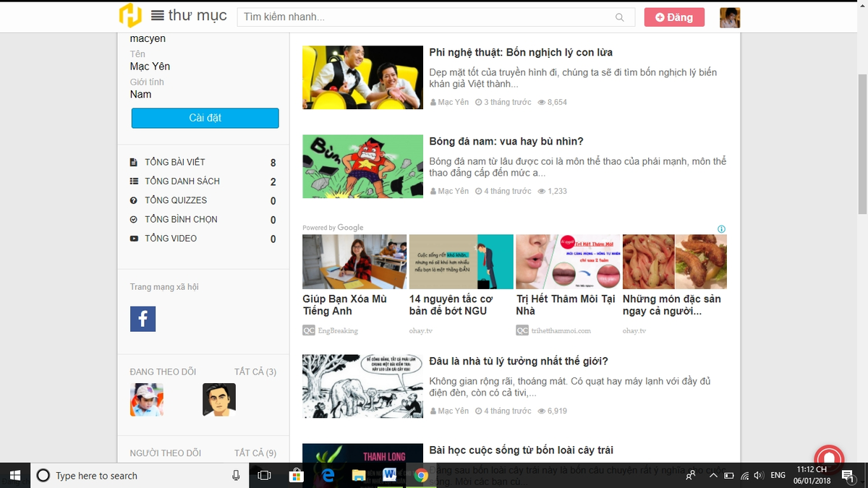Click the ad info icon
This screenshot has height=488, width=868.
click(721, 229)
